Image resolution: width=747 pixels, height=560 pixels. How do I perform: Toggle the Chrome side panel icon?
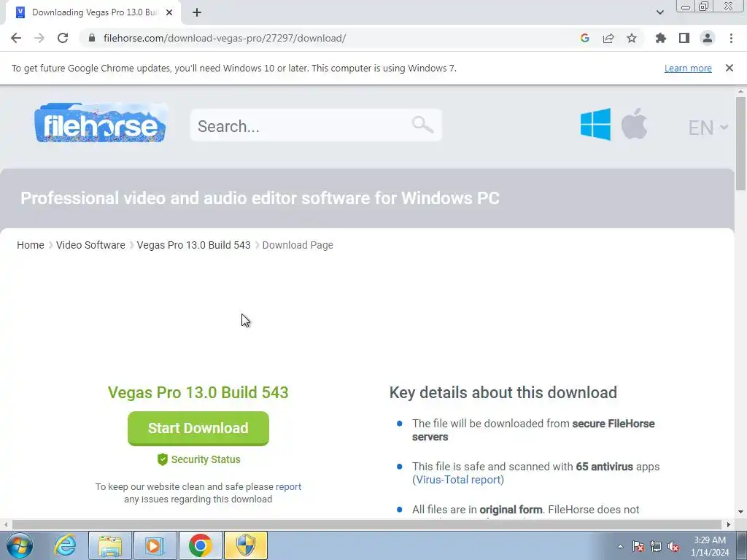(x=684, y=38)
